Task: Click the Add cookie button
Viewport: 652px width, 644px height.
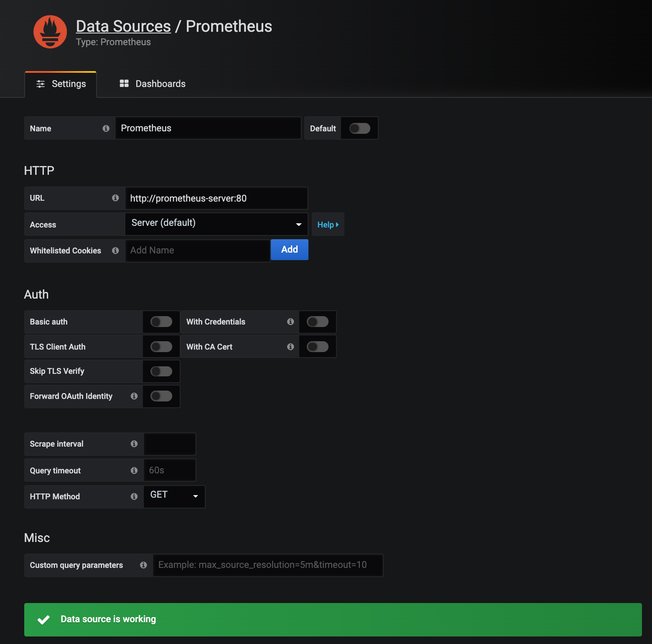Action: [289, 249]
